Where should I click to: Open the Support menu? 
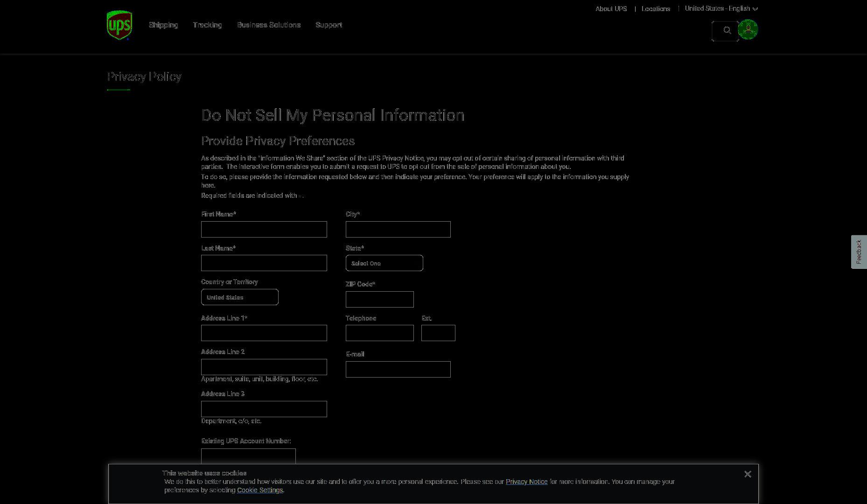329,25
